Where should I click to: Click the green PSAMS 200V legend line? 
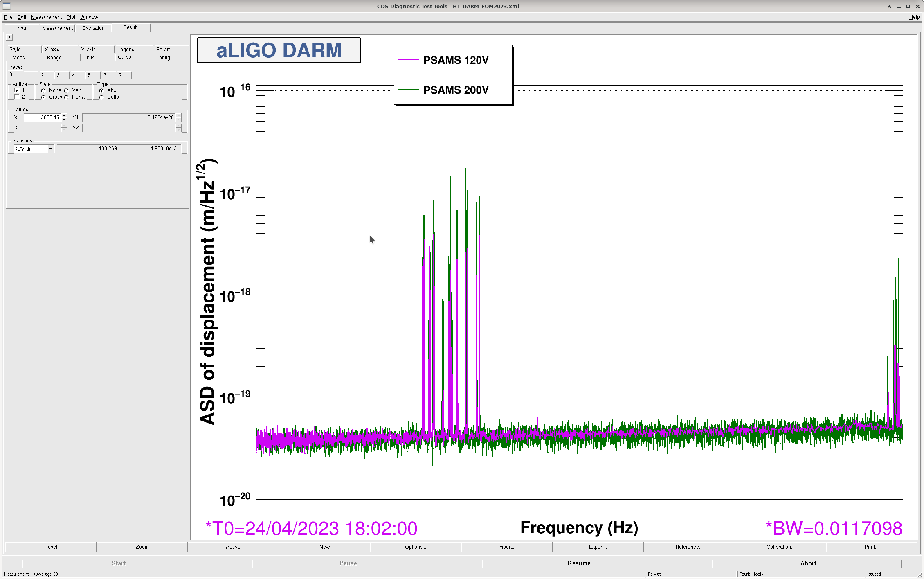coord(408,90)
